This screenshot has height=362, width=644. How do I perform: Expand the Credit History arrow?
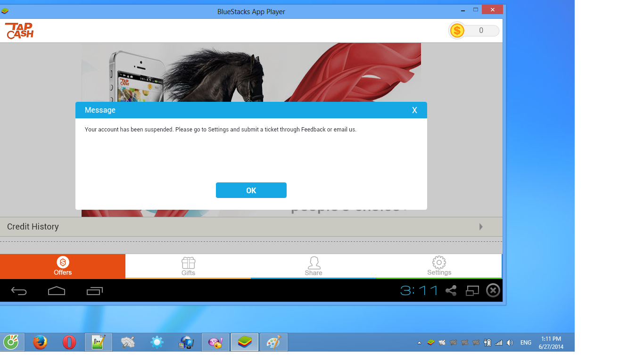(x=481, y=227)
